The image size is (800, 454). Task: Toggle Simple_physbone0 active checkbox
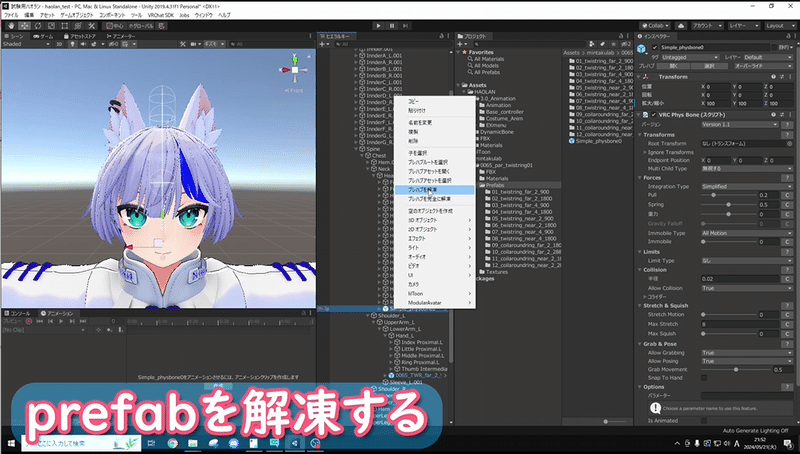[x=655, y=47]
